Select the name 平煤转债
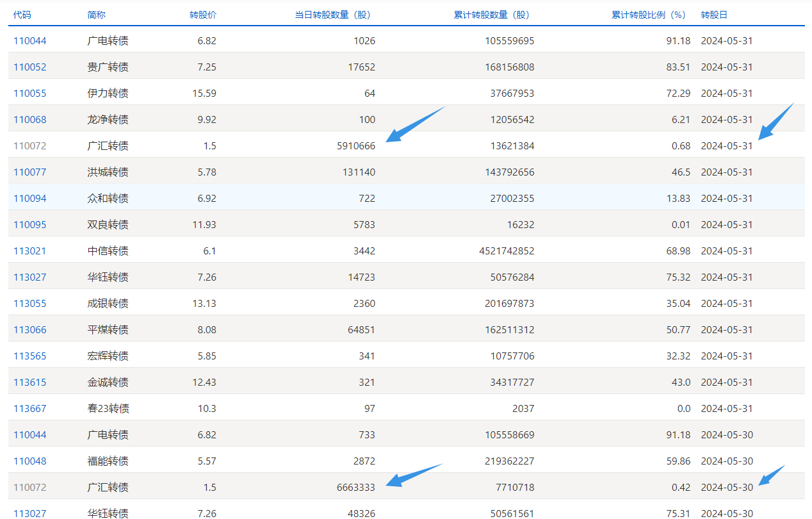This screenshot has width=812, height=519. click(108, 330)
